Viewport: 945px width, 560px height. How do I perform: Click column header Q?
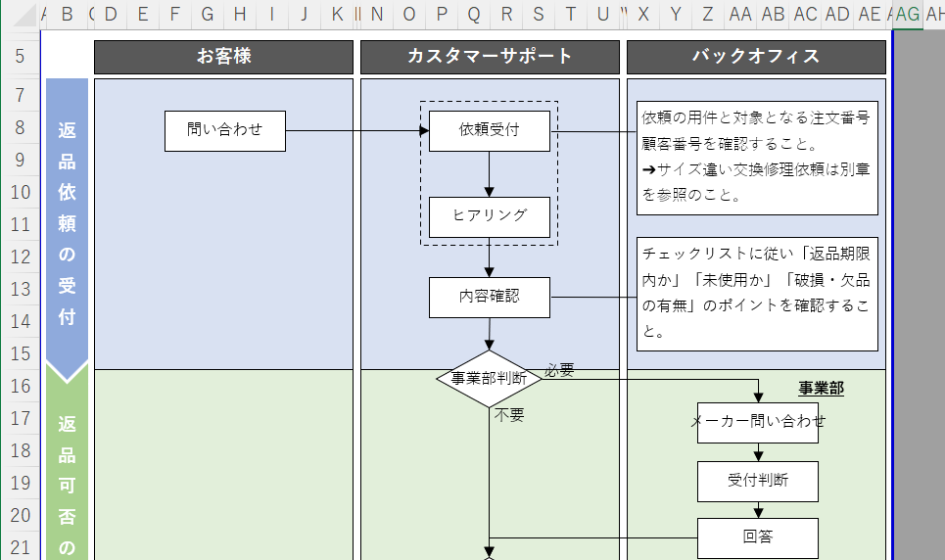(474, 14)
